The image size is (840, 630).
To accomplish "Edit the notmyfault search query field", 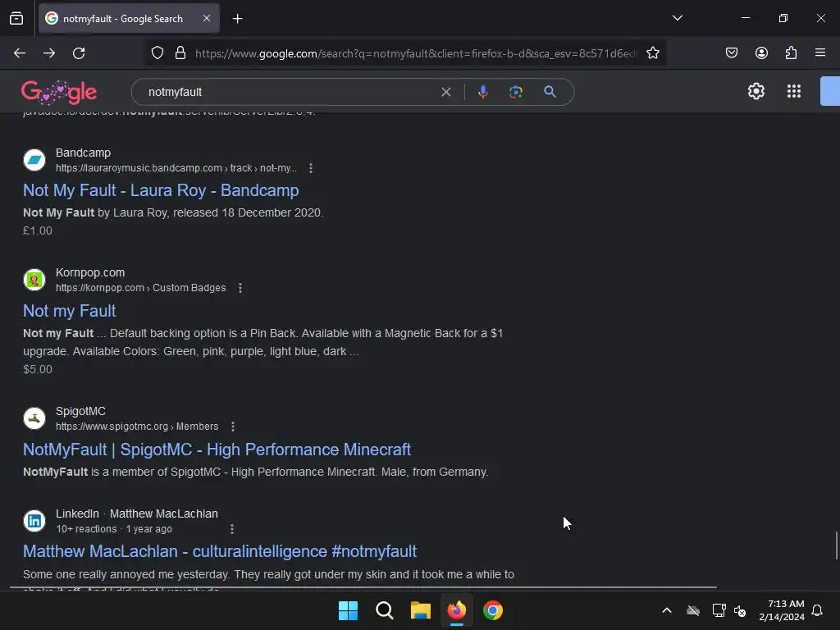I will click(290, 92).
